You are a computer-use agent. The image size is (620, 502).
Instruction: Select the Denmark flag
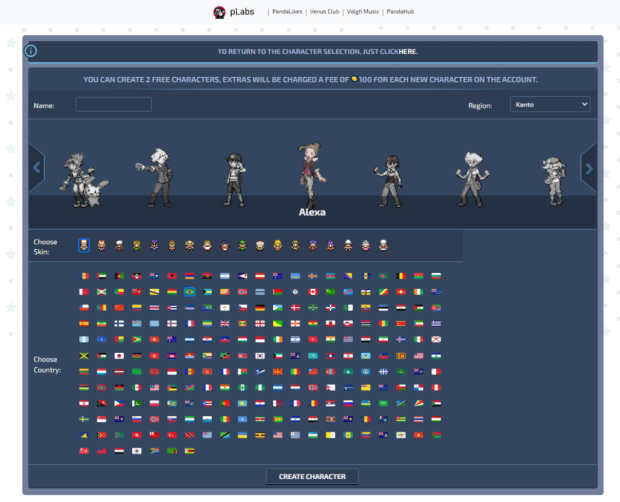(x=295, y=308)
